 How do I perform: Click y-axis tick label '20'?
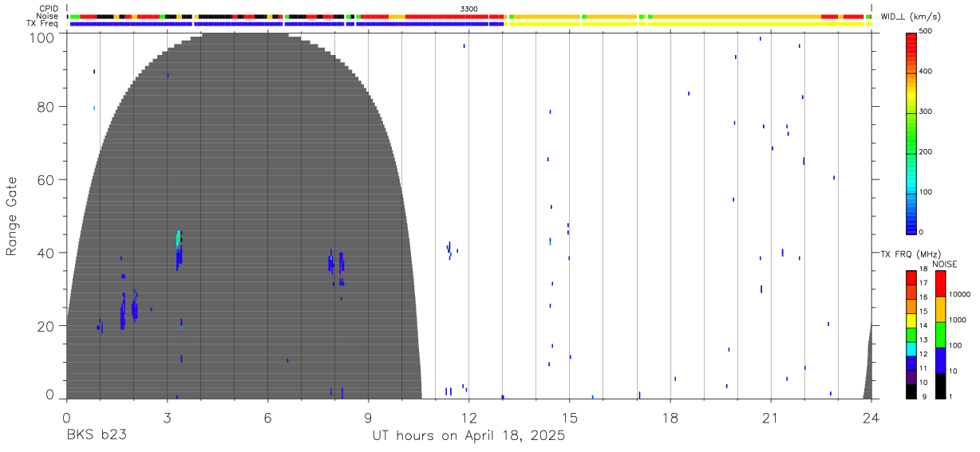(46, 326)
